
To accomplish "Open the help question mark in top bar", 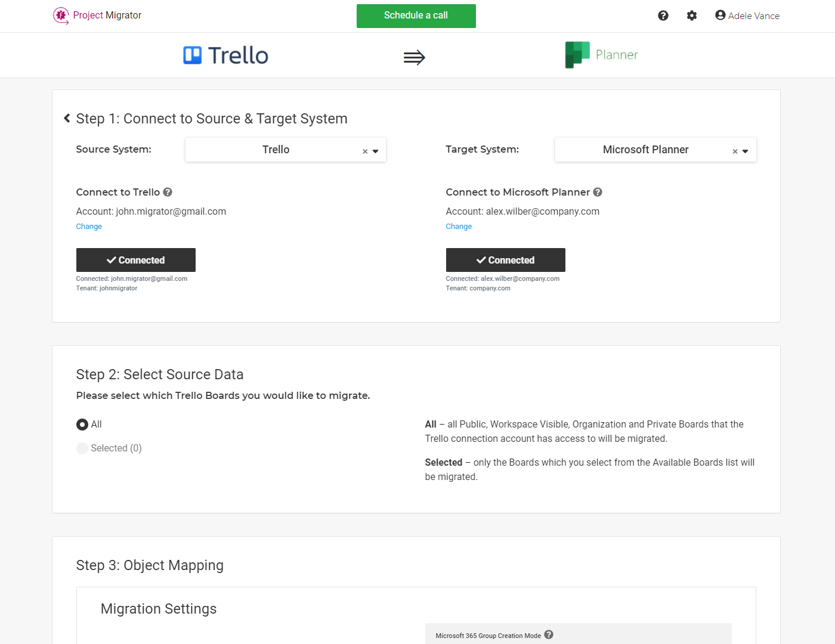I will (x=663, y=16).
